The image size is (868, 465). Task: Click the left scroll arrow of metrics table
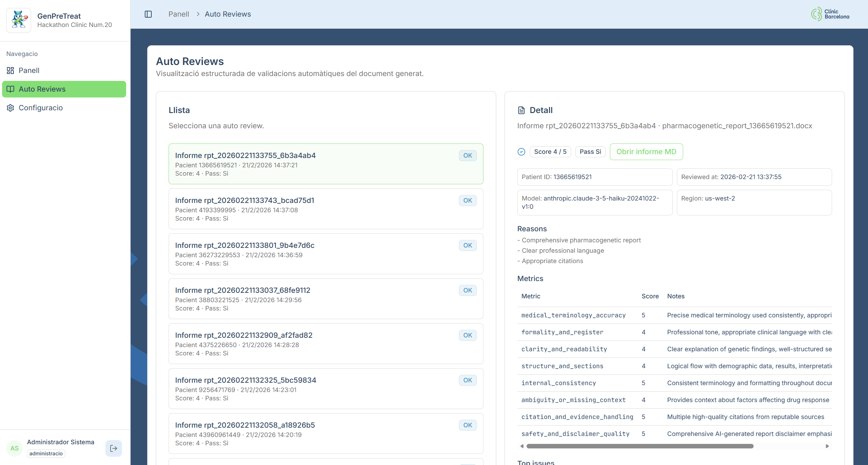(522, 446)
